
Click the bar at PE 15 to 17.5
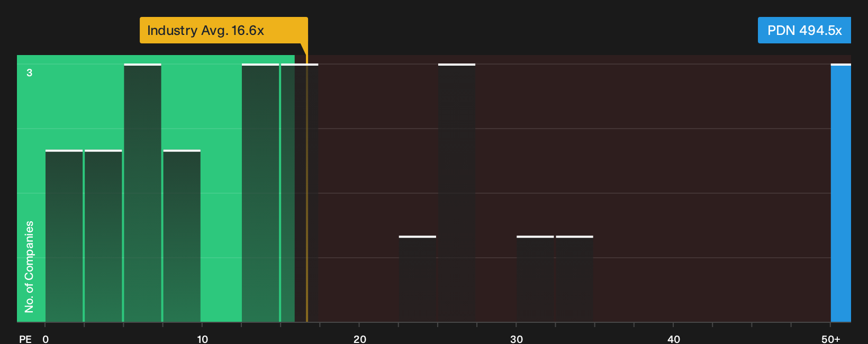click(300, 193)
